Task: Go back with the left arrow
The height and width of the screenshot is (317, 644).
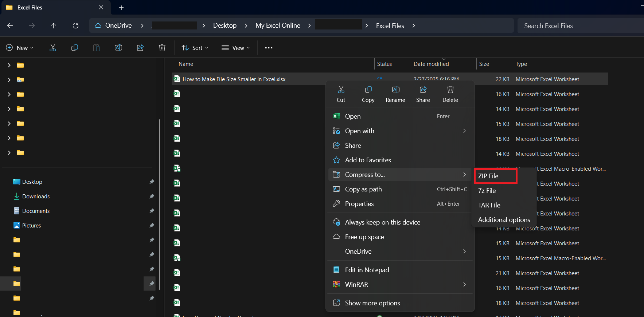Action: coord(10,25)
